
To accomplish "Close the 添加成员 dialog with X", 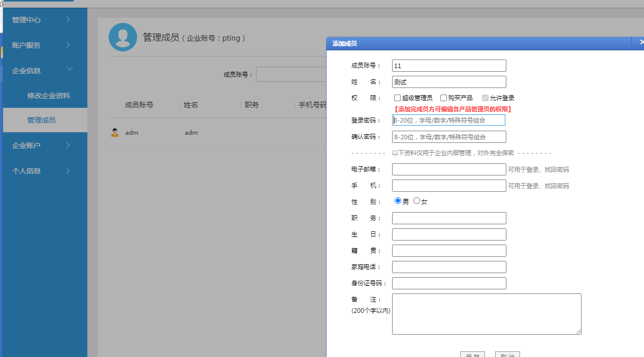I will pyautogui.click(x=642, y=43).
